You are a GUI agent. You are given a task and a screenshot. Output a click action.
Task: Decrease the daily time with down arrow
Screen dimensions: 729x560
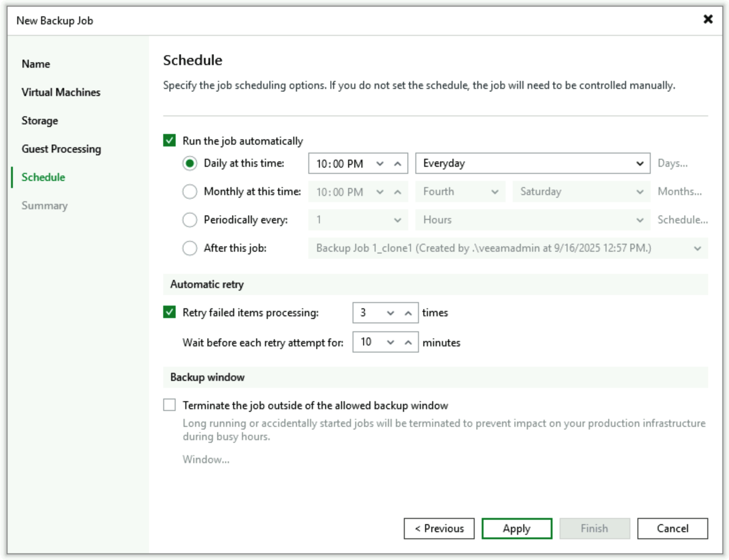pos(380,164)
